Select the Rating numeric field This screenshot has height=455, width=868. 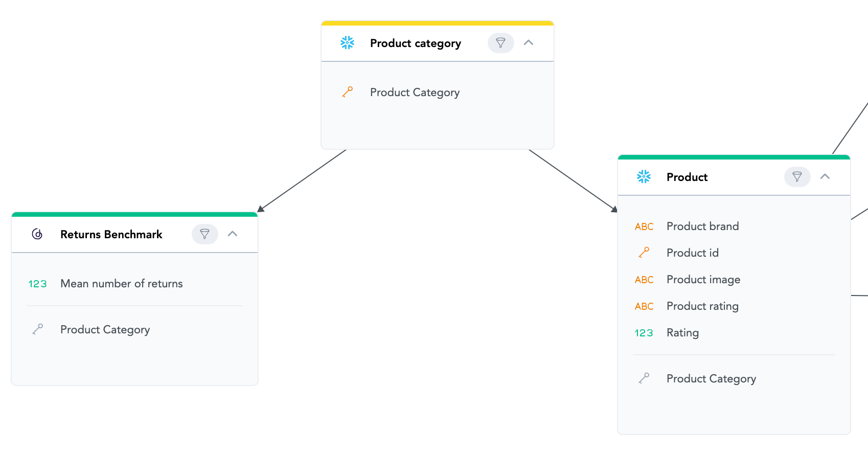tap(682, 333)
